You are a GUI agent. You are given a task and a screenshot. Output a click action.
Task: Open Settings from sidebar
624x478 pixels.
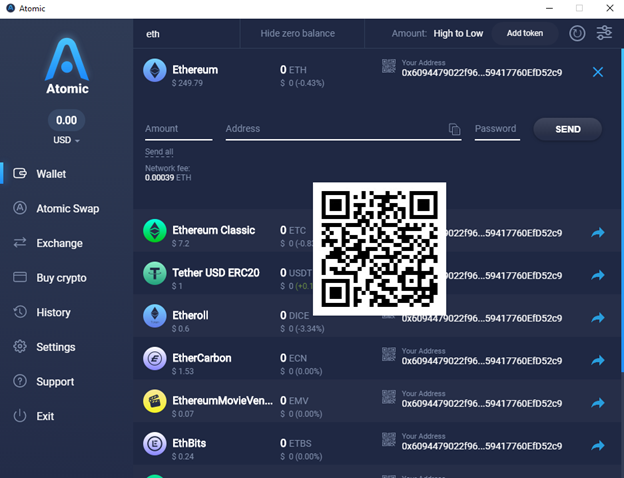[56, 347]
